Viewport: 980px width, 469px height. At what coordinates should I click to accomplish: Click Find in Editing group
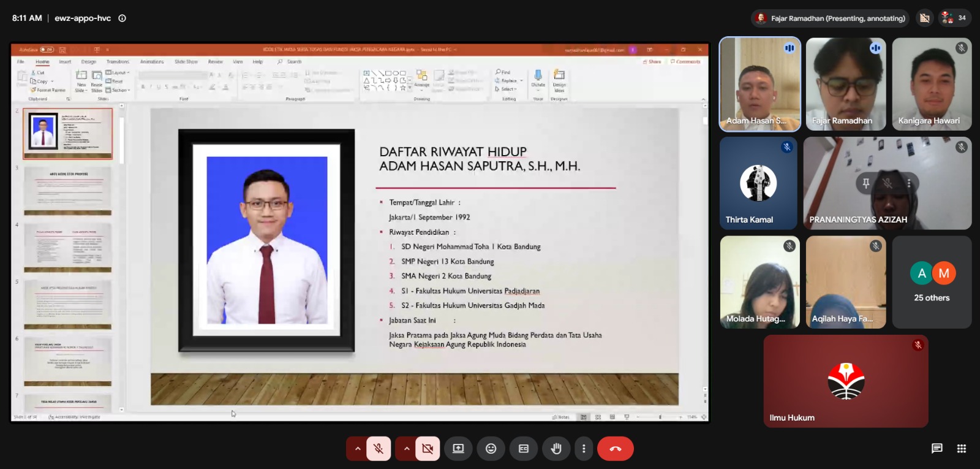pos(503,72)
